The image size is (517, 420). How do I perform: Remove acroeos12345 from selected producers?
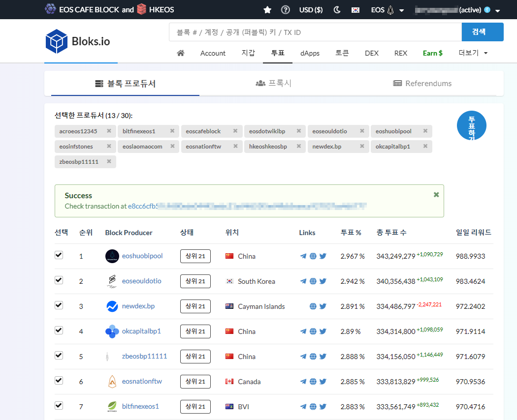109,131
